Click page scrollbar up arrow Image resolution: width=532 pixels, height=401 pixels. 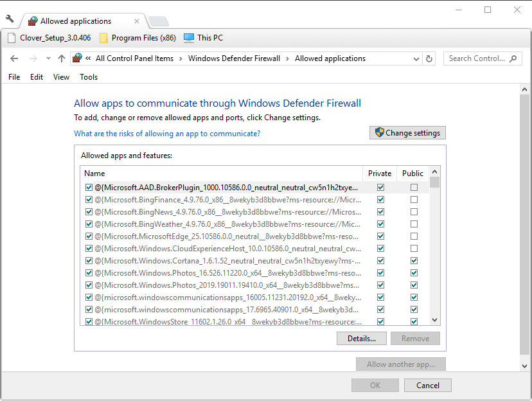point(524,89)
